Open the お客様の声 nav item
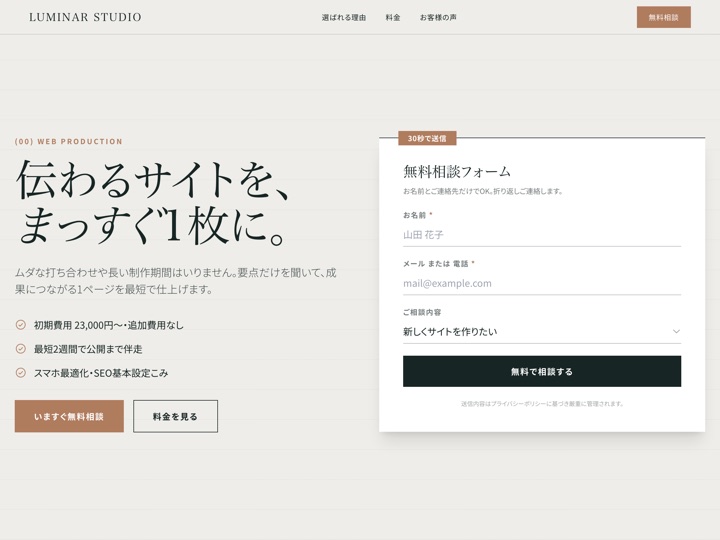 coord(438,17)
